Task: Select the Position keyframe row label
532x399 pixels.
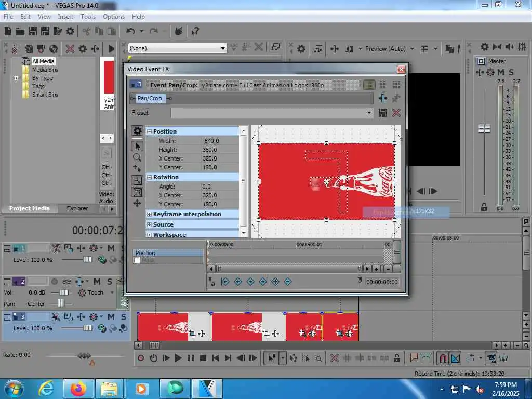Action: 168,253
